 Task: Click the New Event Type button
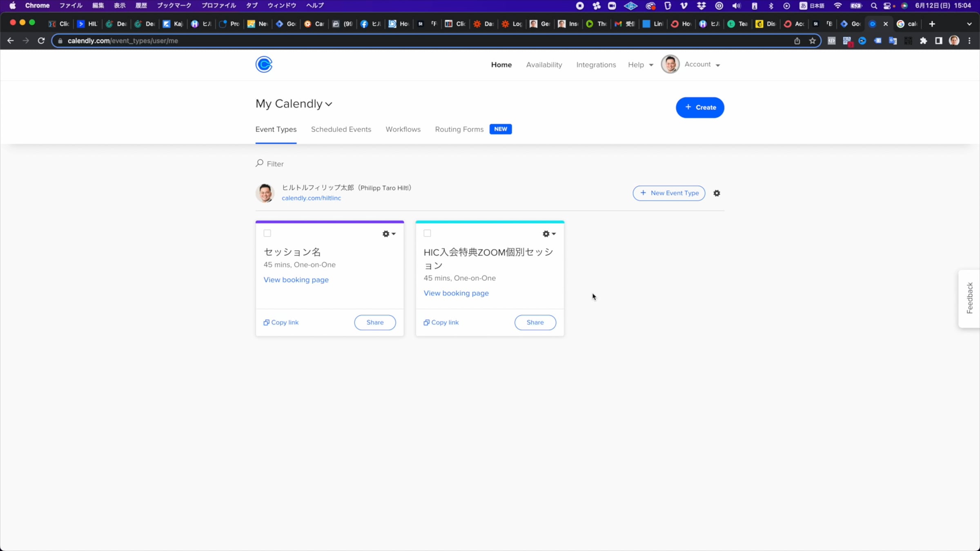[x=669, y=193]
